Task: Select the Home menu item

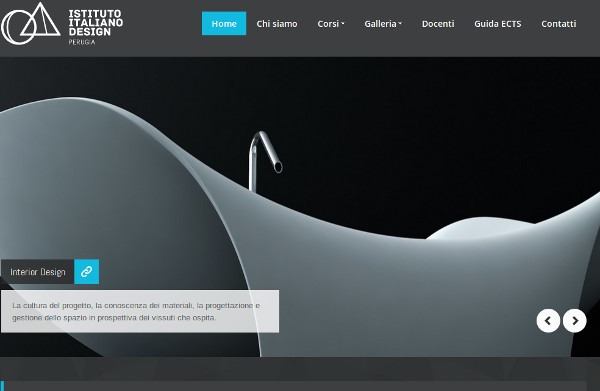Action: [x=224, y=24]
